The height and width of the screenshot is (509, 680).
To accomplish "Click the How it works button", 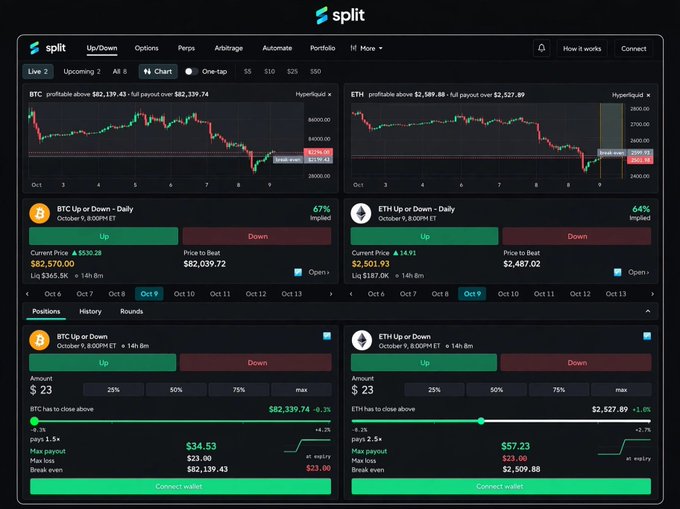I will click(x=582, y=49).
